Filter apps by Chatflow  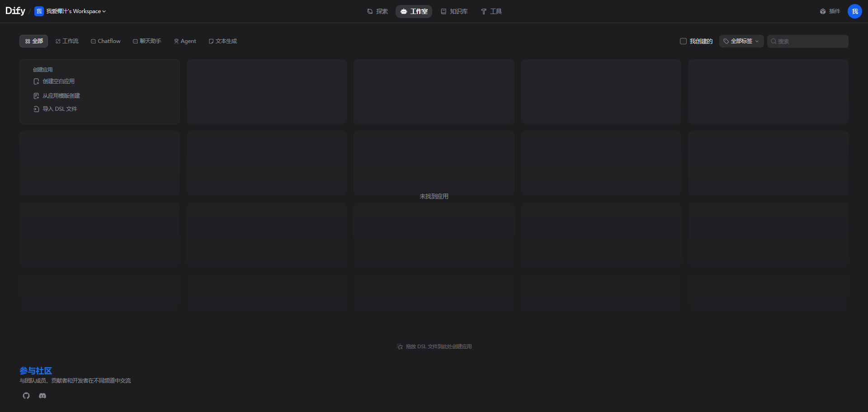point(106,41)
